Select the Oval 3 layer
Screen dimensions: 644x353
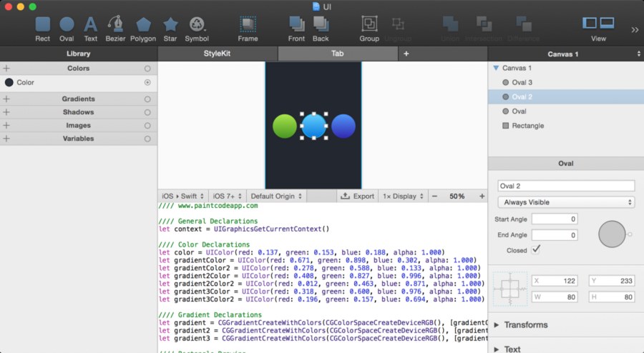click(566, 82)
